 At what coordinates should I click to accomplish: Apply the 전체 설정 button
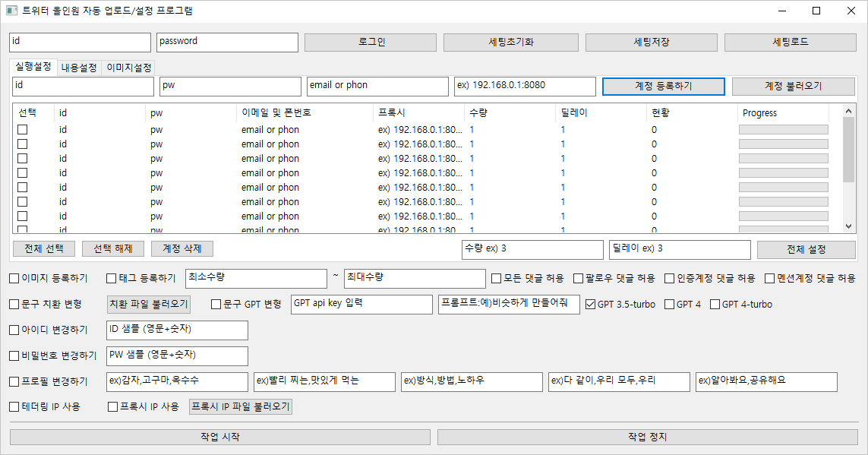click(806, 250)
